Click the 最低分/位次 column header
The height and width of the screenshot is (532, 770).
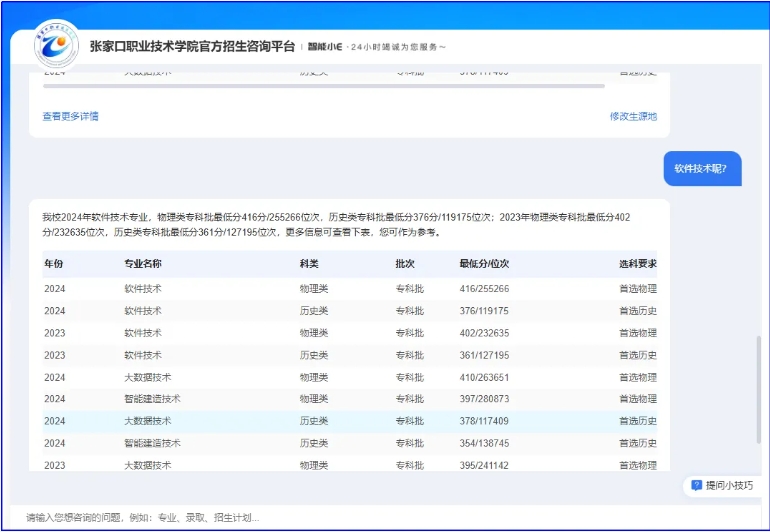coord(484,264)
